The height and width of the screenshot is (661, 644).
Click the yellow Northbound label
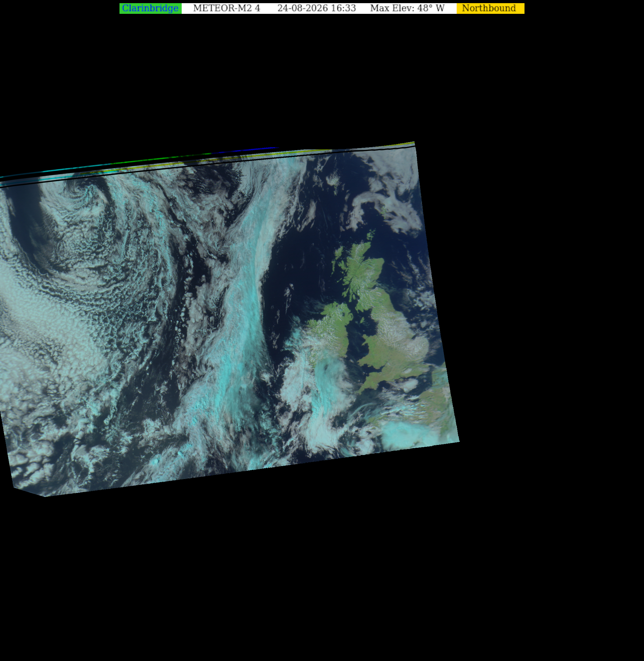[490, 8]
